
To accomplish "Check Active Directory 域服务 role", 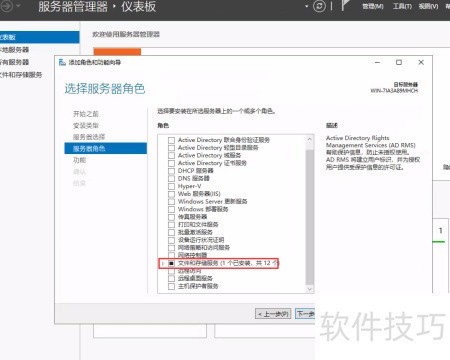I will coord(171,155).
